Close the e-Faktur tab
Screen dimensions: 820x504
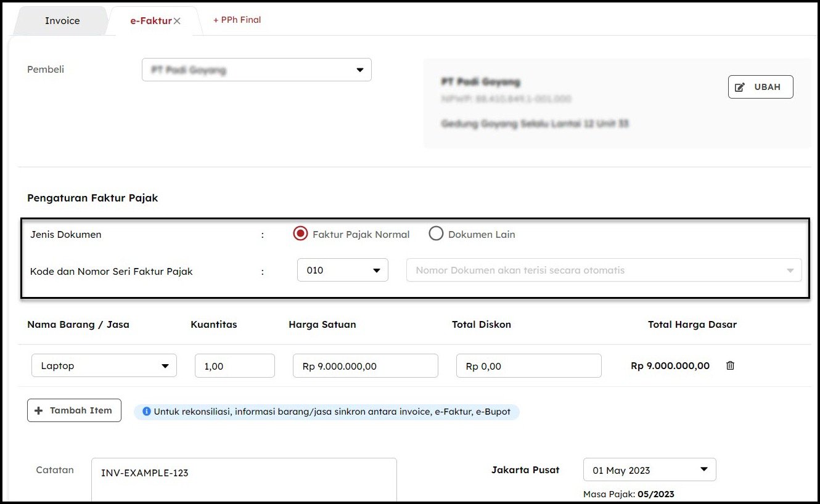pyautogui.click(x=177, y=21)
